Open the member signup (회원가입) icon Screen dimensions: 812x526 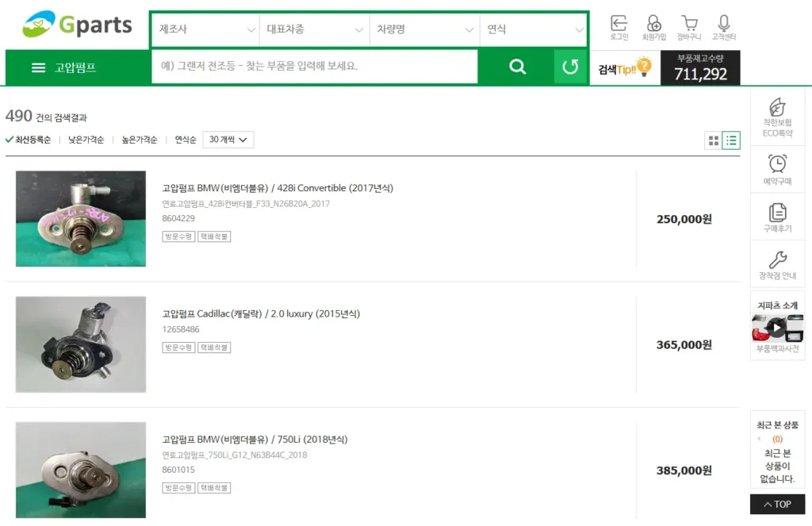[653, 25]
